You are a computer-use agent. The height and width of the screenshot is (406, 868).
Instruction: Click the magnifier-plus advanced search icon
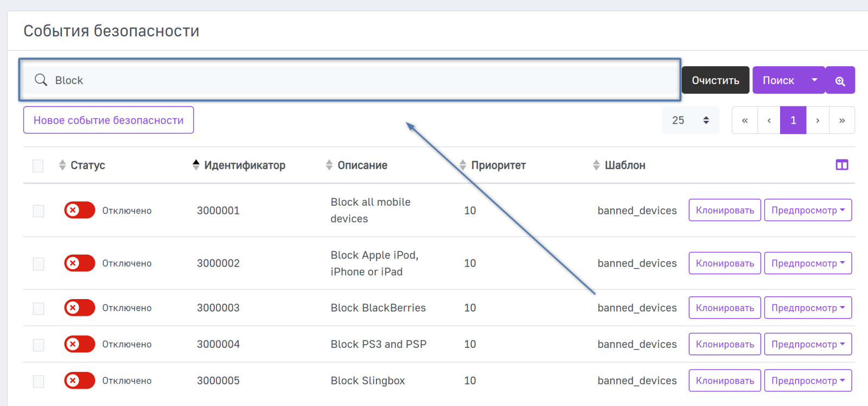coord(840,81)
